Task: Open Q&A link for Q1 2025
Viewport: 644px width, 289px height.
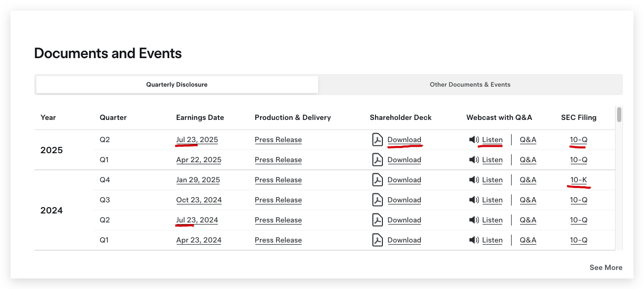Action: pos(528,160)
